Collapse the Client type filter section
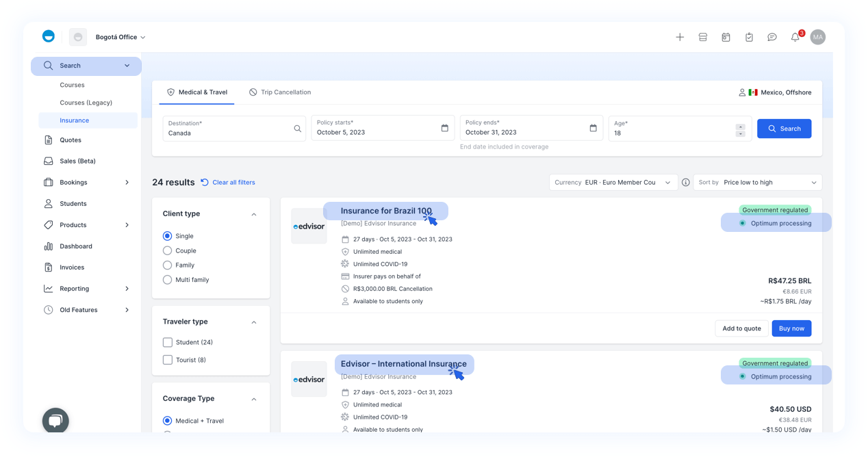This screenshot has width=868, height=457. (x=254, y=214)
